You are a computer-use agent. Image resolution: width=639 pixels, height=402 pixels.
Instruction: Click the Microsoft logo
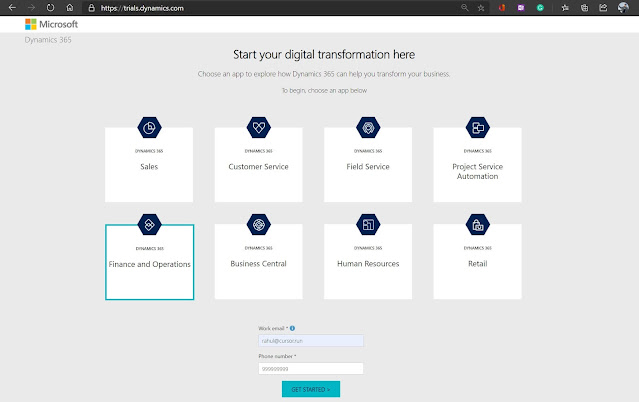[51, 24]
